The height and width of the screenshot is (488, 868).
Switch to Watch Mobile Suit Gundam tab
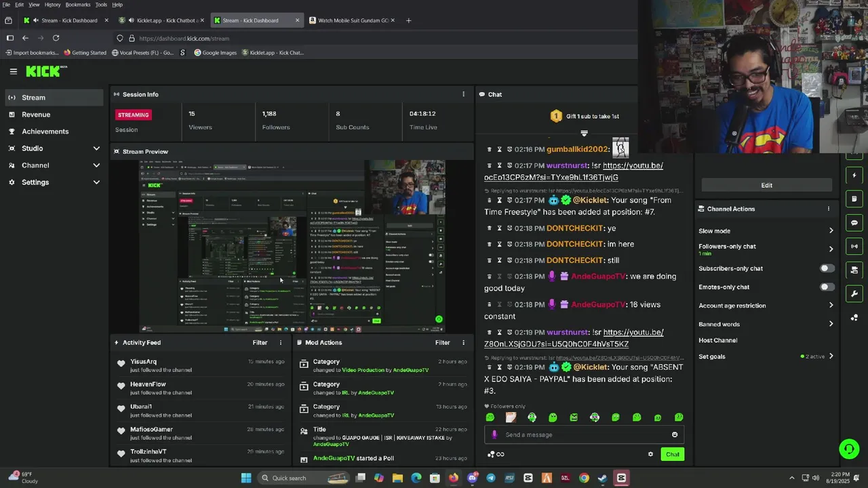353,20
